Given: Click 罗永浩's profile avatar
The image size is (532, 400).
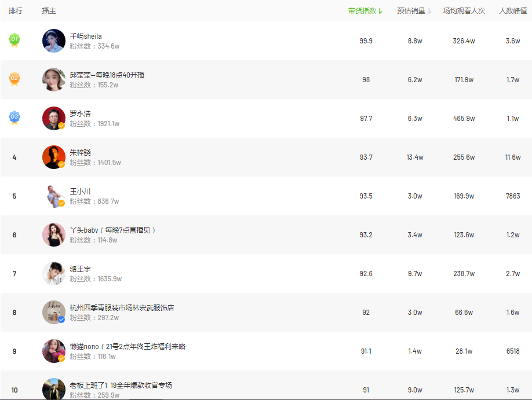Looking at the screenshot, I should pyautogui.click(x=54, y=118).
